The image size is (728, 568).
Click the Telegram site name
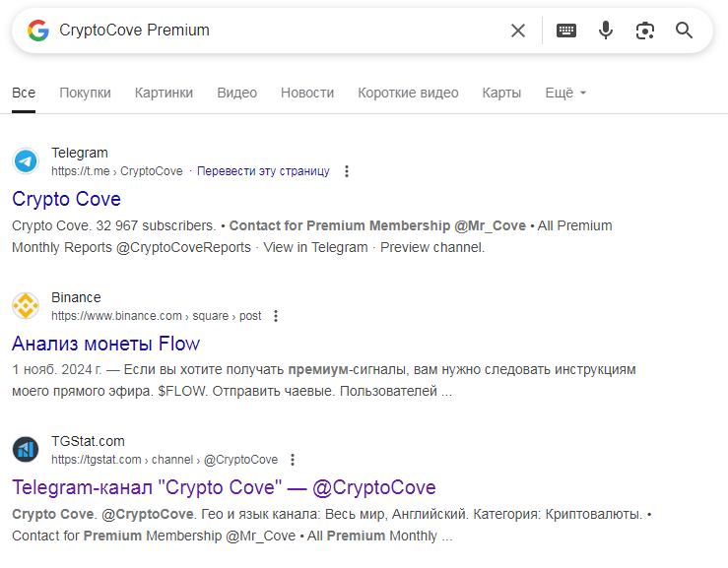pyautogui.click(x=80, y=153)
